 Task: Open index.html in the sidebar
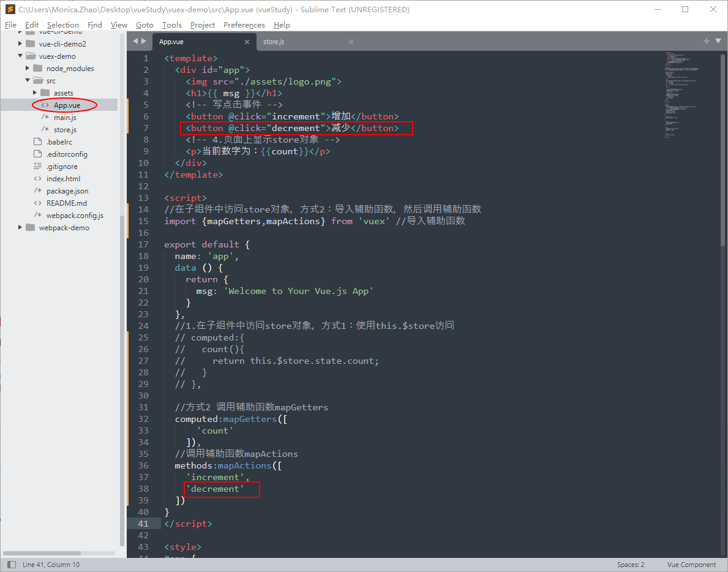coord(63,178)
